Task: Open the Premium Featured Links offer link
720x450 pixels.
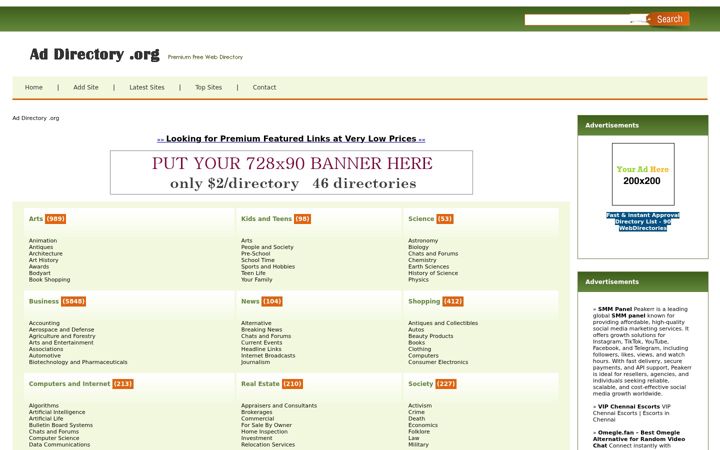Action: 291,139
